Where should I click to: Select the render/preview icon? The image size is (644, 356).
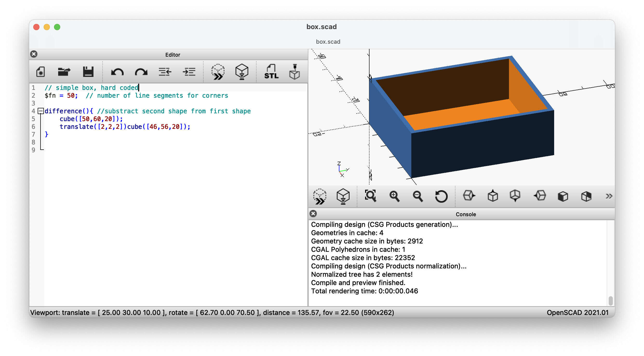242,71
